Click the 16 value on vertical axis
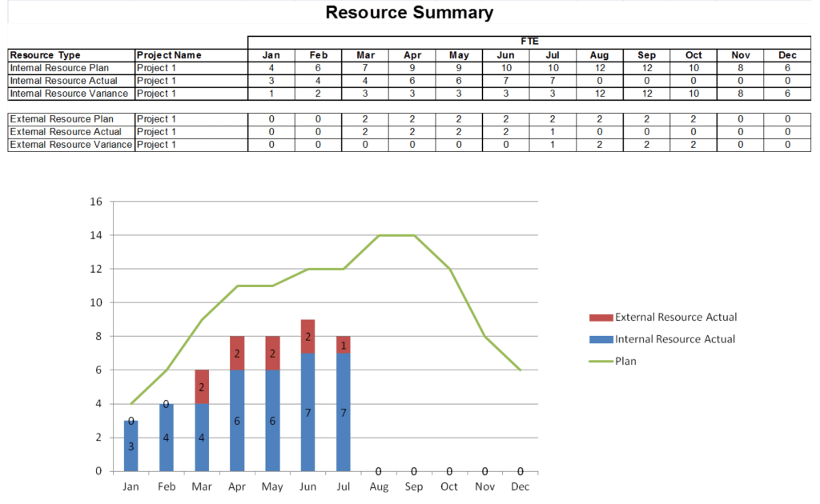Viewport: 820px width, 504px height. 96,202
